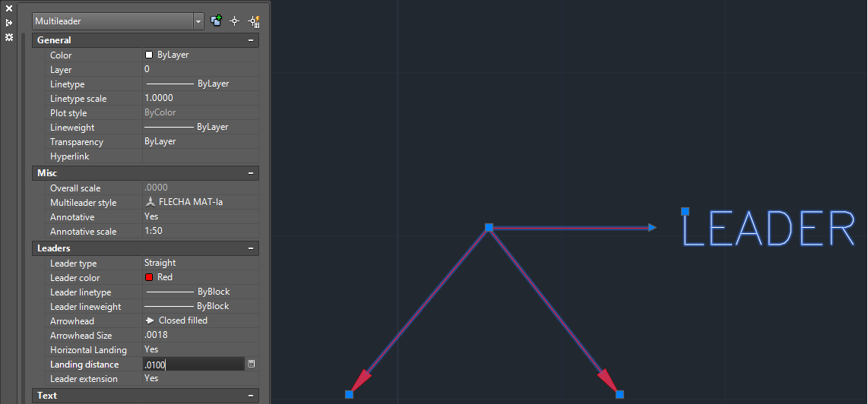Open calculator icon beside Landing distance

(x=252, y=364)
